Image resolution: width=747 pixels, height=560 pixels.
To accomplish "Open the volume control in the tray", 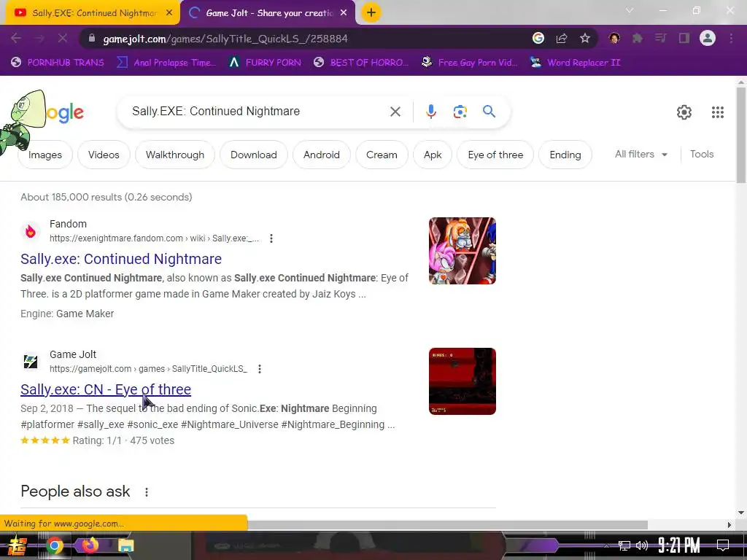I will (x=642, y=545).
